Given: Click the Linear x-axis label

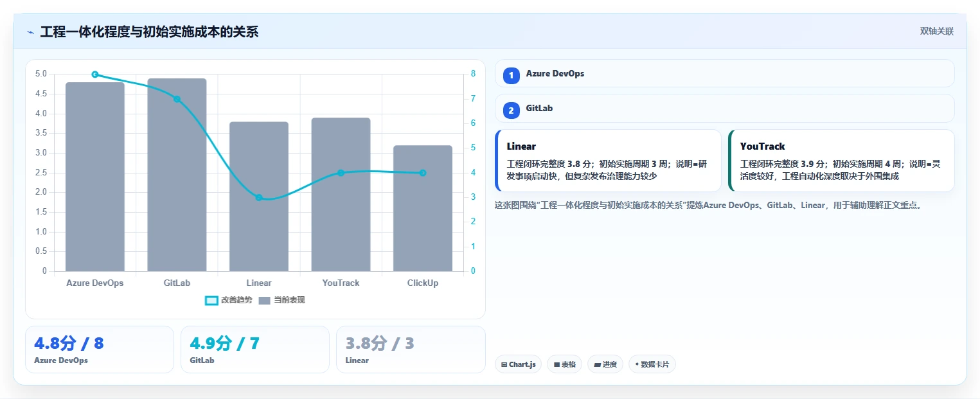Looking at the screenshot, I should click(x=259, y=283).
